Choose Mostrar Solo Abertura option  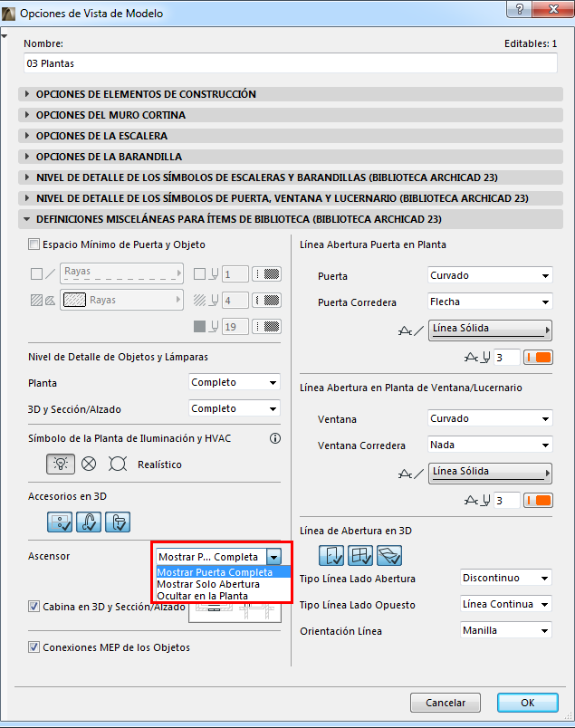[x=223, y=584]
